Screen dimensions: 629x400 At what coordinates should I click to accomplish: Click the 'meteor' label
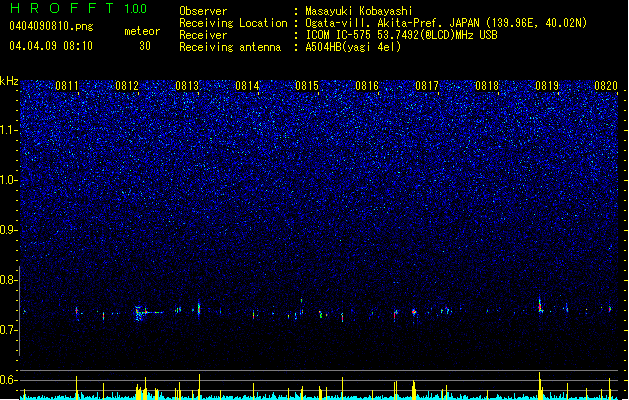pos(142,31)
